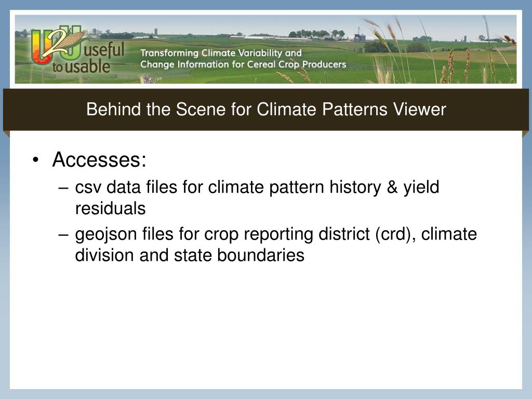Screen dimensions: 532x399
Task: Click the 'useful to usable' logo text
Action: 88,58
